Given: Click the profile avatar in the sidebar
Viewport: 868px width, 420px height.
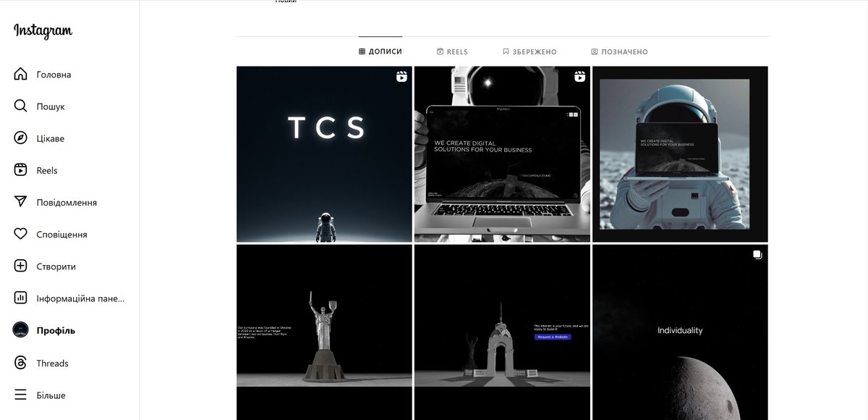Looking at the screenshot, I should click(21, 330).
